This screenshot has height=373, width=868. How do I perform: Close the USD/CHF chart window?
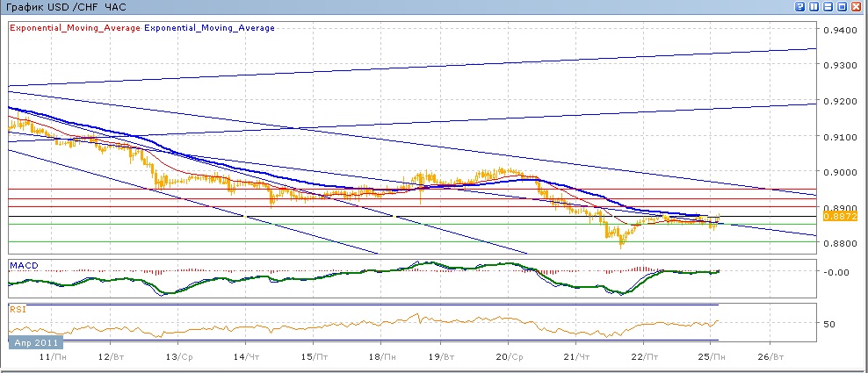click(857, 7)
